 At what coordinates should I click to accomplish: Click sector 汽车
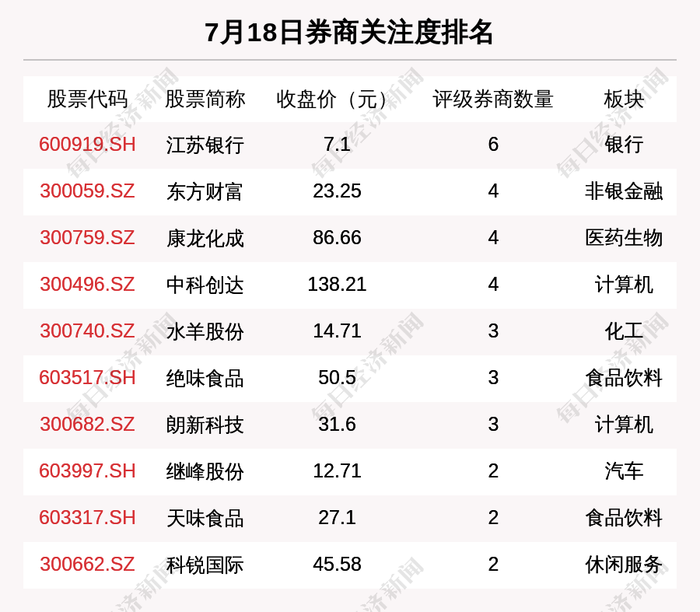[x=624, y=472]
